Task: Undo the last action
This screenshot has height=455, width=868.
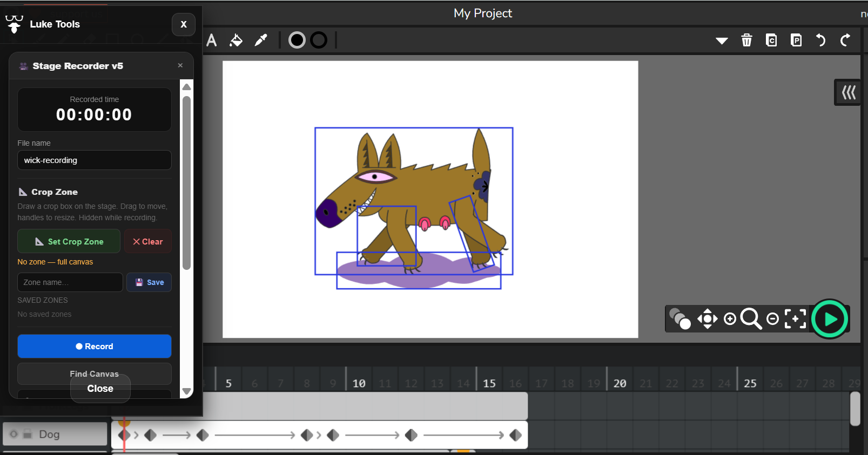Action: click(x=820, y=40)
